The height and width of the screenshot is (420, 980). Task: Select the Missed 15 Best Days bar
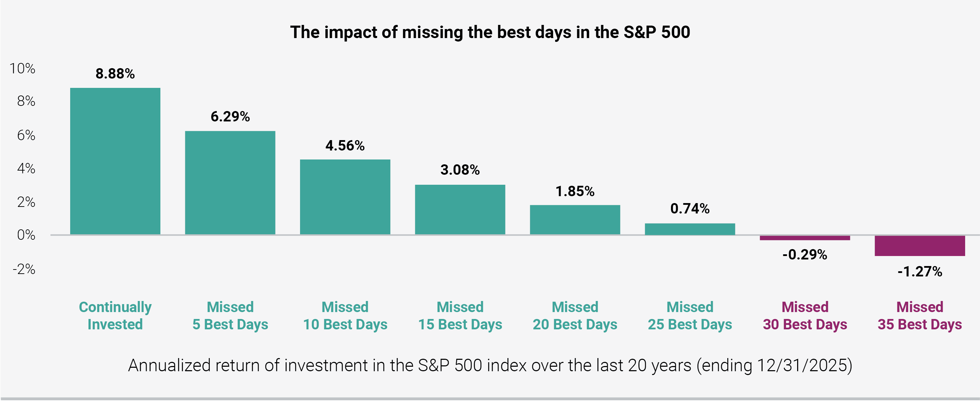[460, 209]
